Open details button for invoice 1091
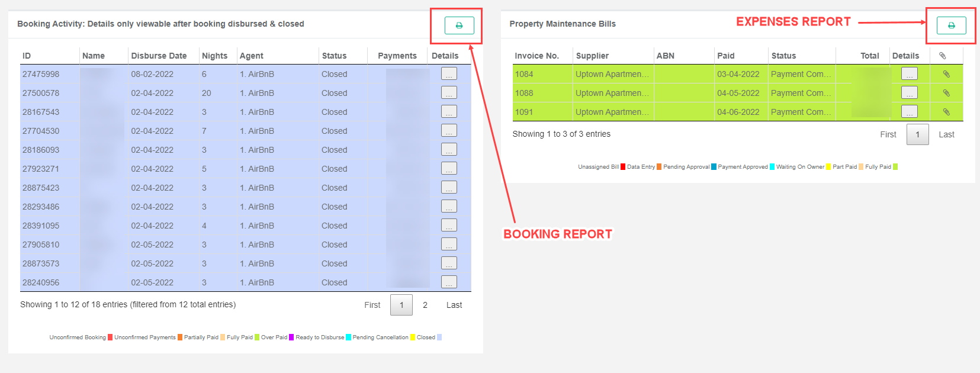The height and width of the screenshot is (373, 980). (x=909, y=112)
